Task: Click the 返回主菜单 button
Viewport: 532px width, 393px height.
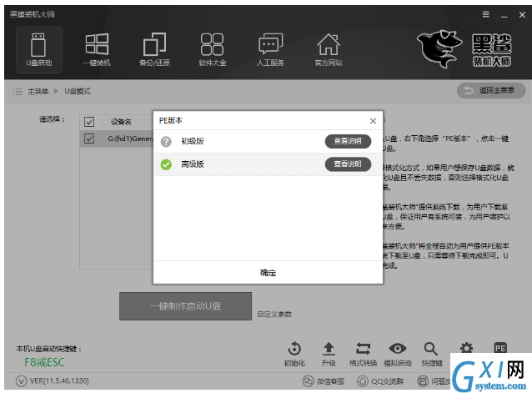Action: 491,91
